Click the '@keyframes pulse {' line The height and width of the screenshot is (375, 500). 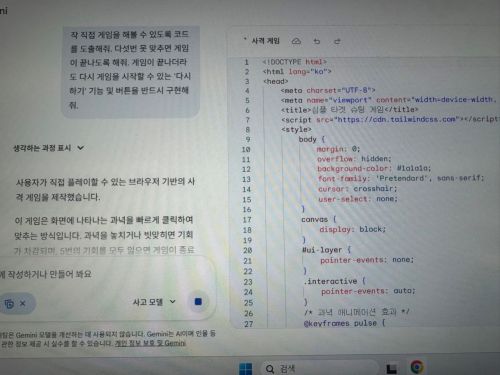coord(345,323)
